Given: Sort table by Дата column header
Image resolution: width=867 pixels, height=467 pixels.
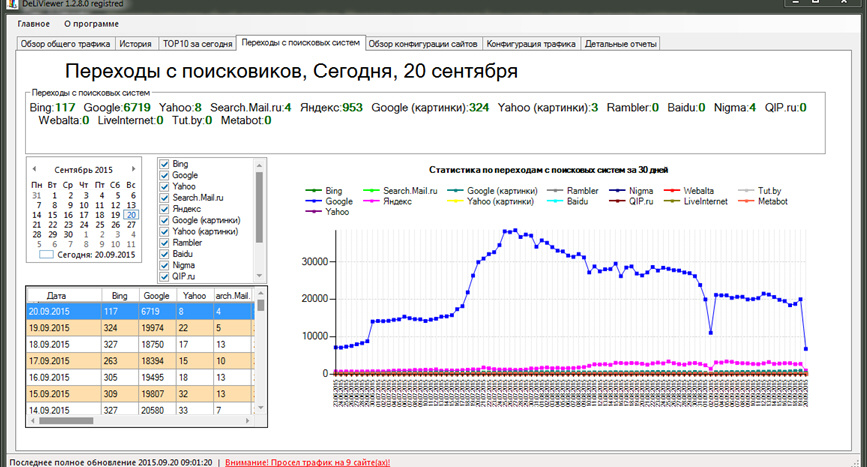Looking at the screenshot, I should (57, 296).
